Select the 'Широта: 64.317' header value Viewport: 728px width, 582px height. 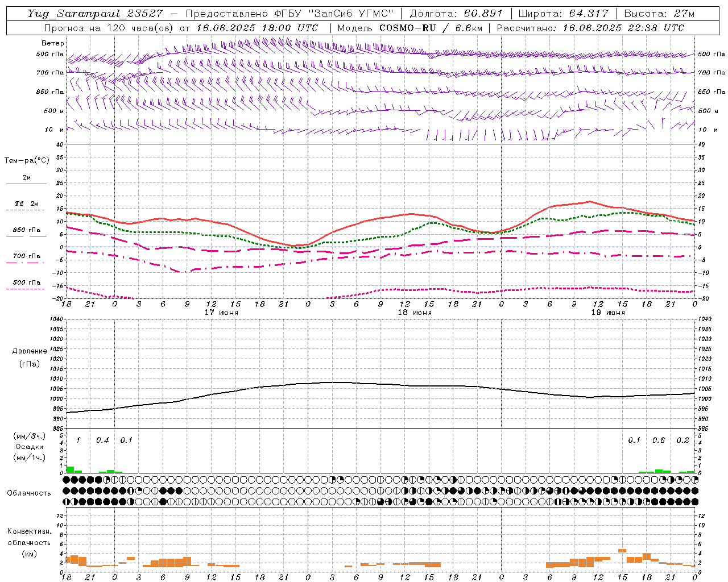click(x=563, y=14)
